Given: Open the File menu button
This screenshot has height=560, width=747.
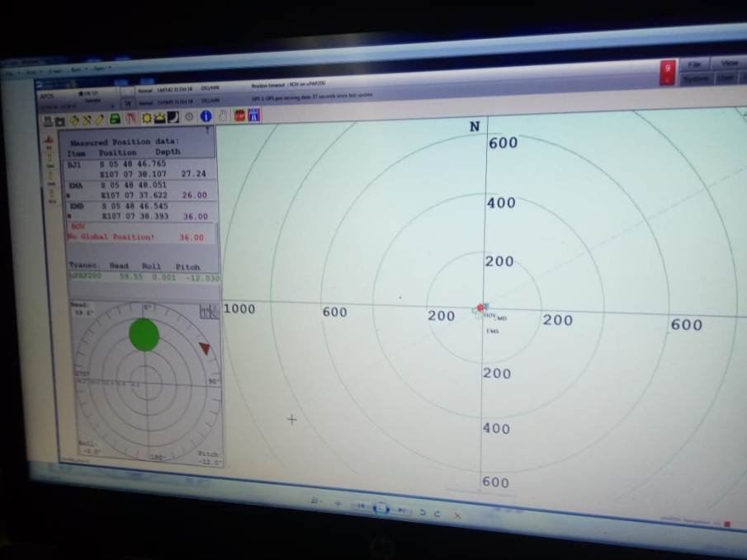Looking at the screenshot, I should click(694, 64).
